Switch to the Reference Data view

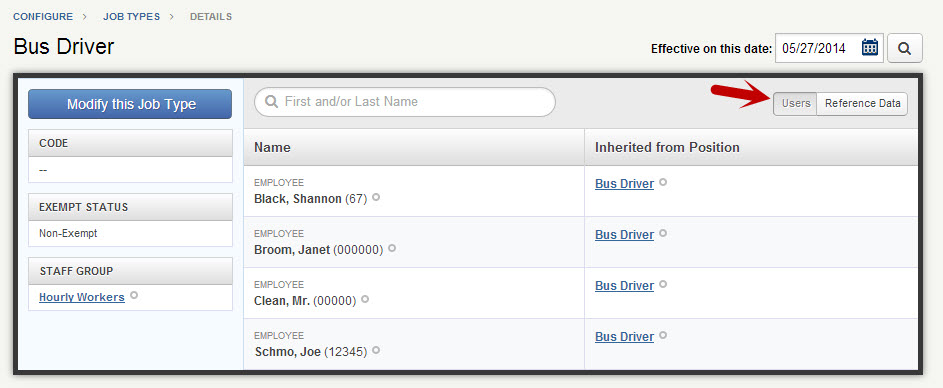(862, 103)
